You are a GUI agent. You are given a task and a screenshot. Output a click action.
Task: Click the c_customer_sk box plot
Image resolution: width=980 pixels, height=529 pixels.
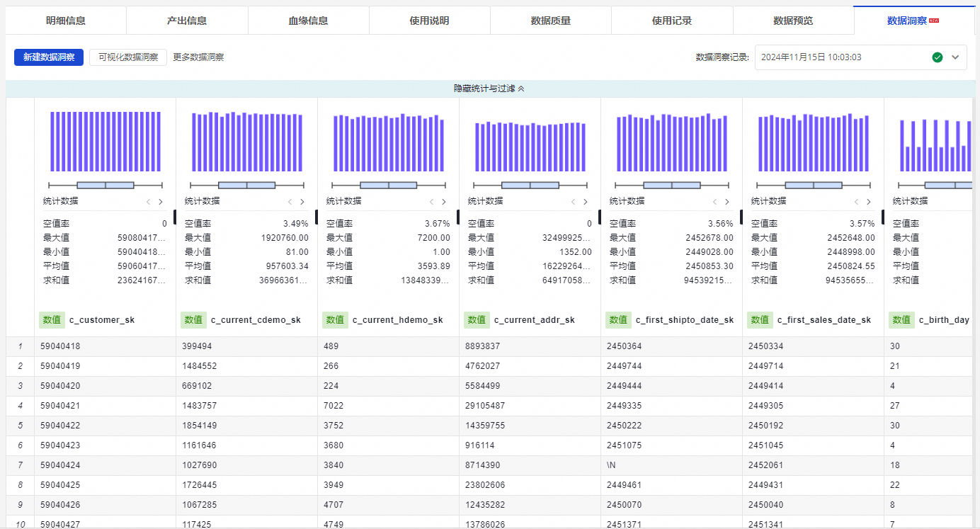(x=106, y=185)
